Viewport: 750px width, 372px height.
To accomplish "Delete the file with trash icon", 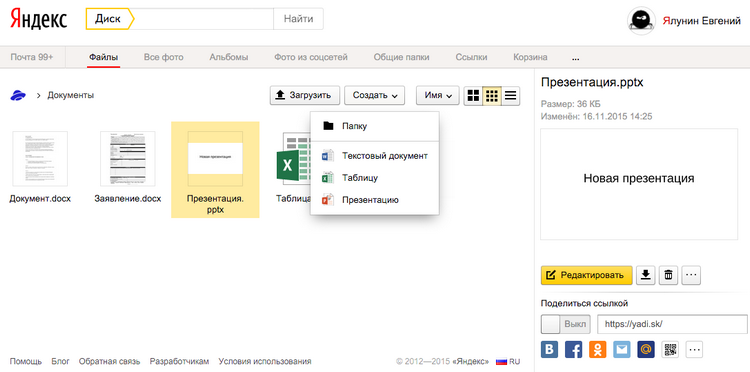I will (x=668, y=275).
